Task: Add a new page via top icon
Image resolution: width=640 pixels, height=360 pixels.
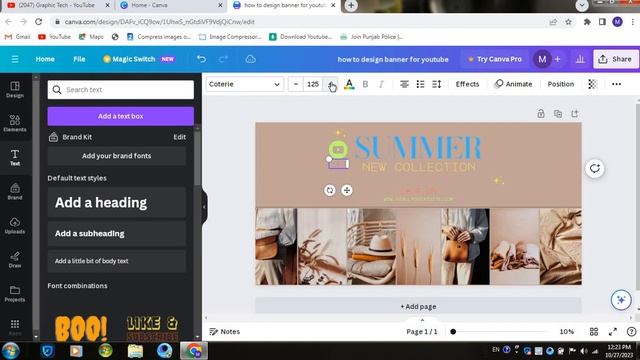Action: (575, 114)
